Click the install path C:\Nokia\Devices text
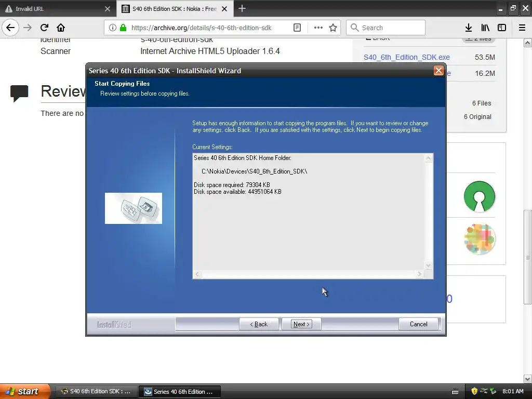The height and width of the screenshot is (399, 532). click(254, 171)
